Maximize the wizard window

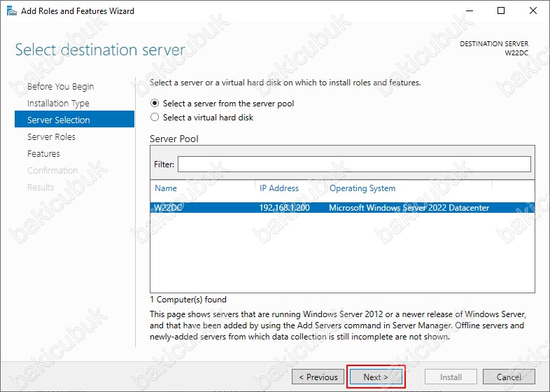501,11
